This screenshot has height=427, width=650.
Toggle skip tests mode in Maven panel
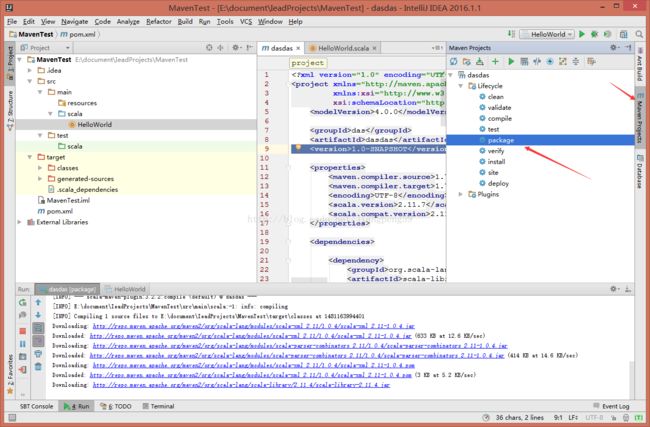[x=550, y=61]
